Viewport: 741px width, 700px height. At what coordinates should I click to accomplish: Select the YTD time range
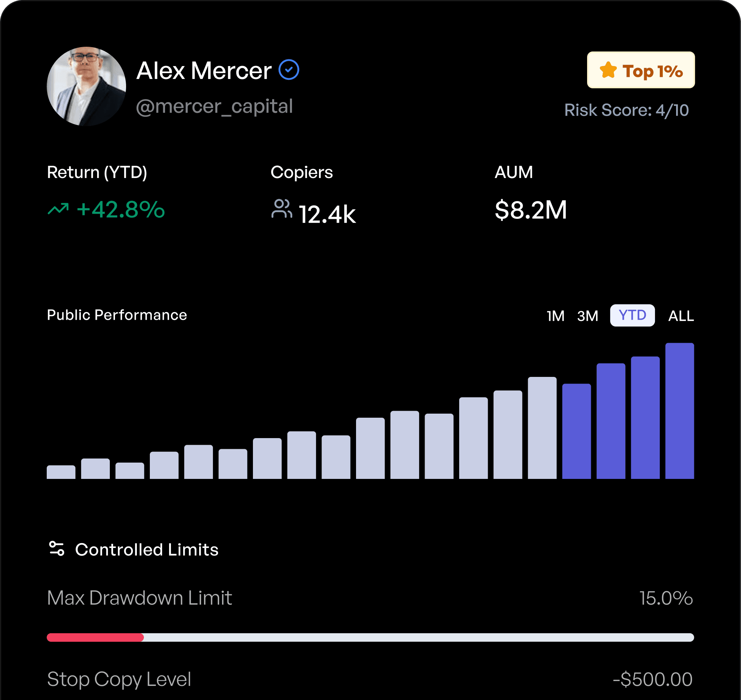pos(632,315)
